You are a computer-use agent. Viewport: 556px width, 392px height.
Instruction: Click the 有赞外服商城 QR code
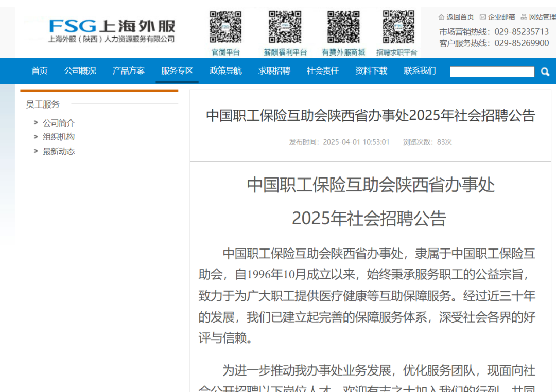tap(343, 28)
